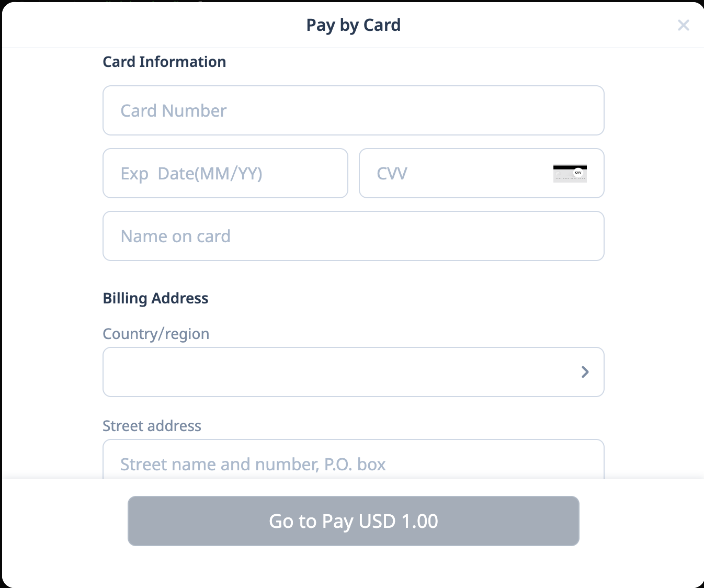Click the Exp Date (MM/YY) field
The height and width of the screenshot is (588, 704).
pos(225,173)
